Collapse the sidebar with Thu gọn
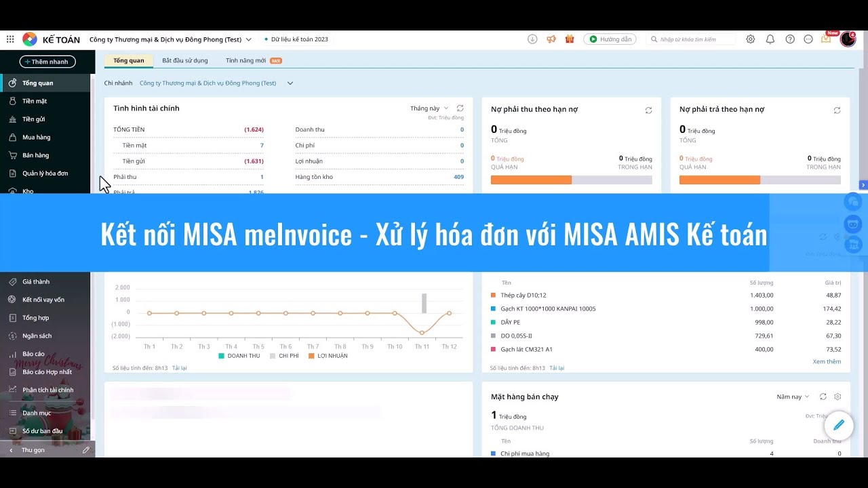Screen dimensions: 868x488 point(33,450)
